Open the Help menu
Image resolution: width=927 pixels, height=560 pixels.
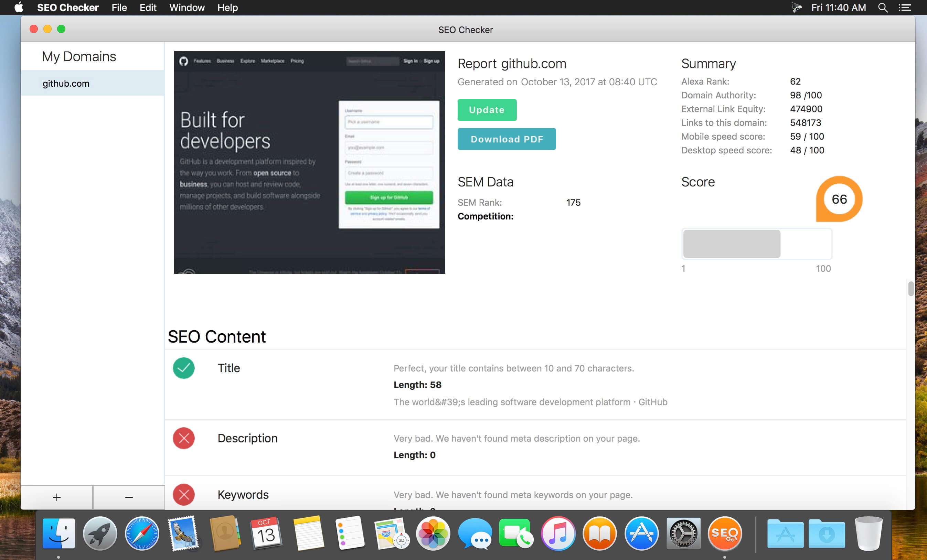[x=227, y=8]
